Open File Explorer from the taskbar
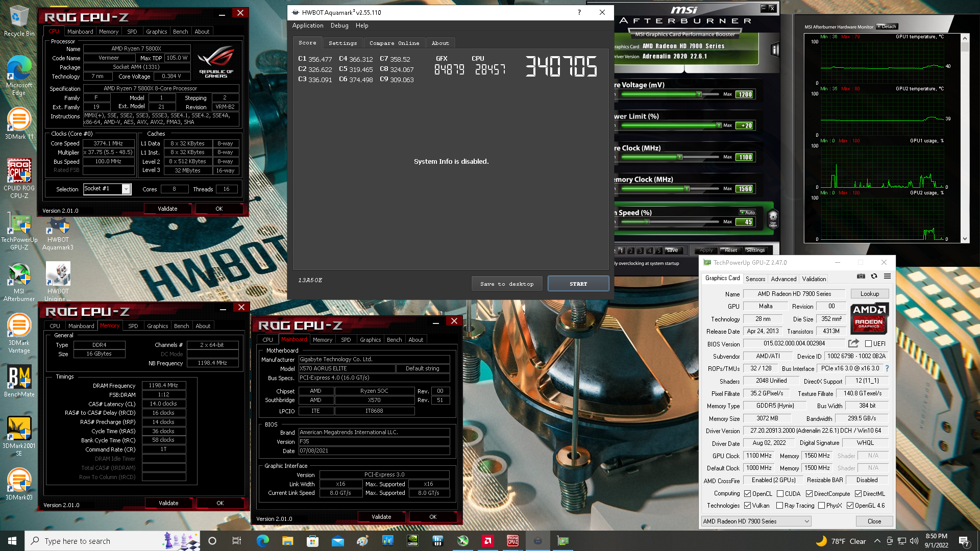The height and width of the screenshot is (551, 980). (x=287, y=541)
